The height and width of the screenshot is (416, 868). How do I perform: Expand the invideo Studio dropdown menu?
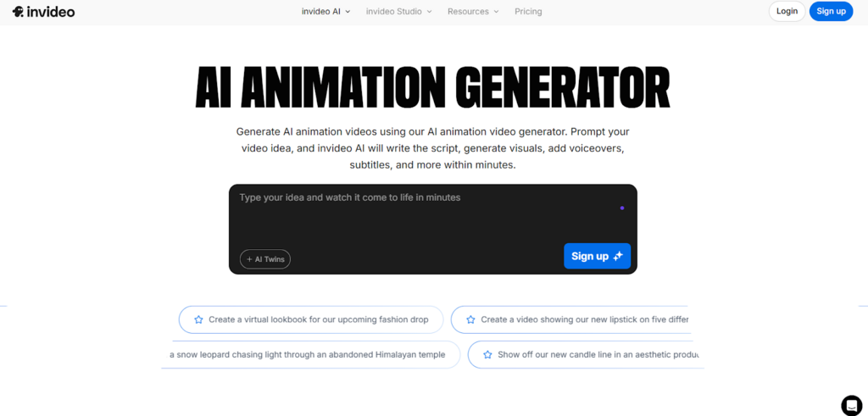(x=398, y=11)
